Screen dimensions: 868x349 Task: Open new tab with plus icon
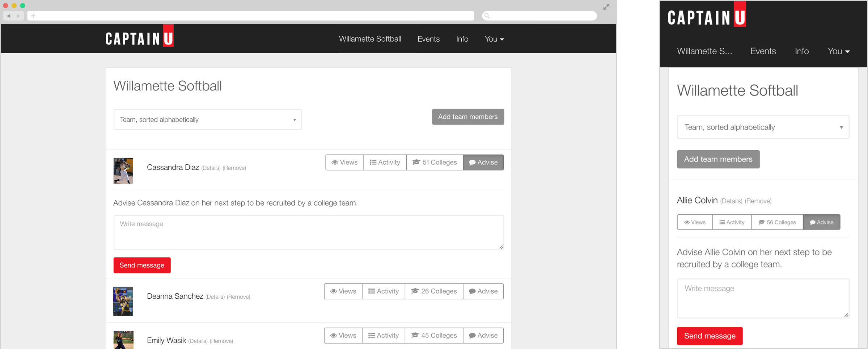[x=33, y=16]
